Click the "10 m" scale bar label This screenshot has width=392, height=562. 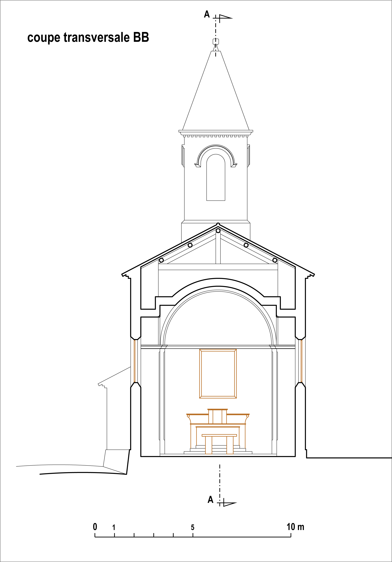(x=296, y=527)
